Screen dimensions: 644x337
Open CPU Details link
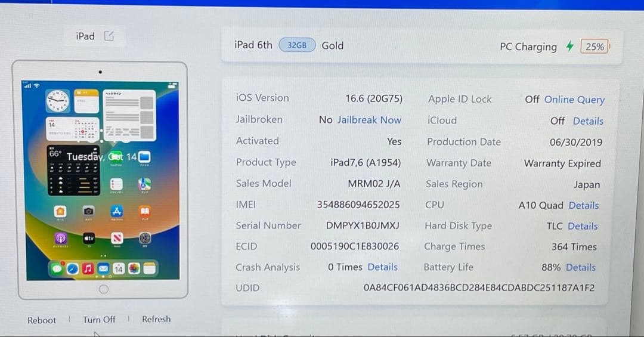tap(584, 206)
